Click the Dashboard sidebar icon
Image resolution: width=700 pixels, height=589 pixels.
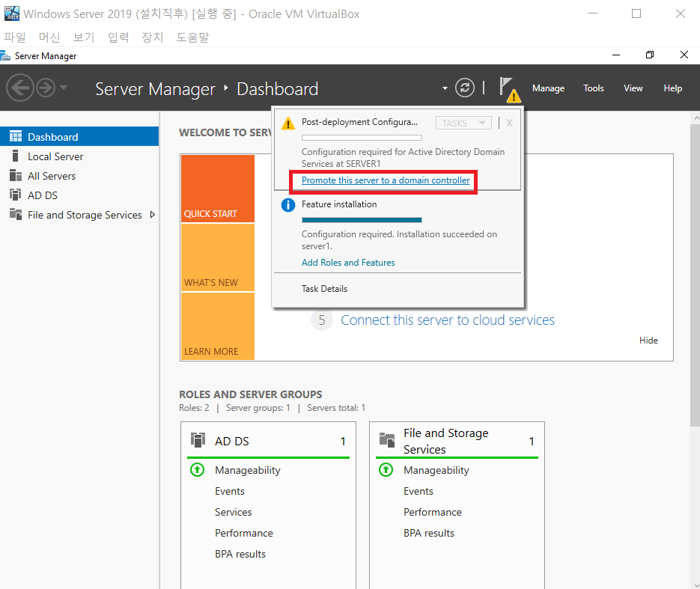click(16, 136)
